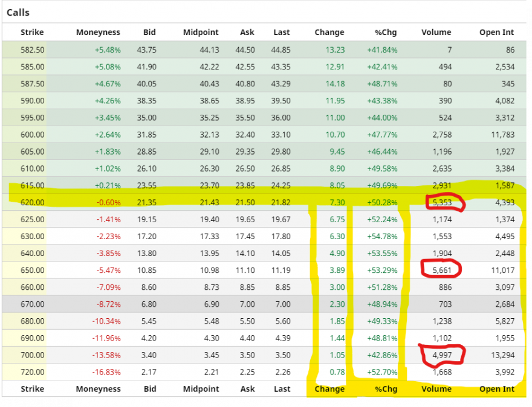Select the 630.00 strike cell
Viewport: 532px width, 407px height.
pyautogui.click(x=32, y=236)
